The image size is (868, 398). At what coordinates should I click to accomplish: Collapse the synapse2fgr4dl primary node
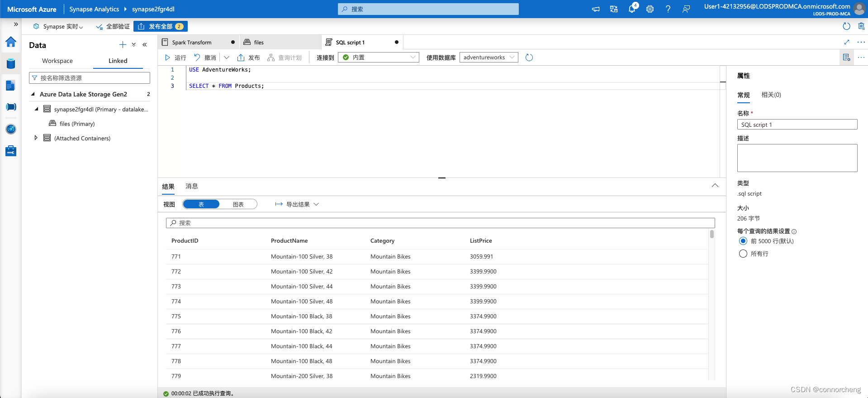(37, 109)
